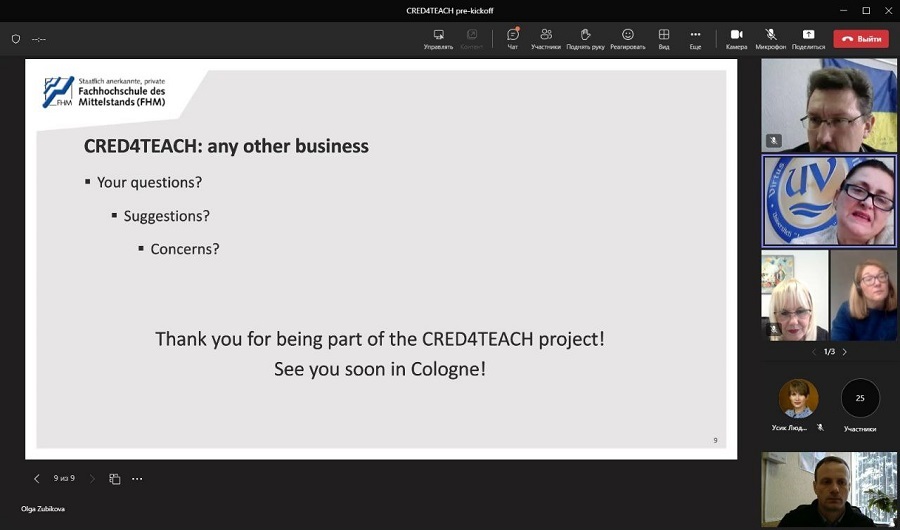Open the slide options ellipsis below the presentation
This screenshot has width=900, height=530.
click(x=137, y=479)
